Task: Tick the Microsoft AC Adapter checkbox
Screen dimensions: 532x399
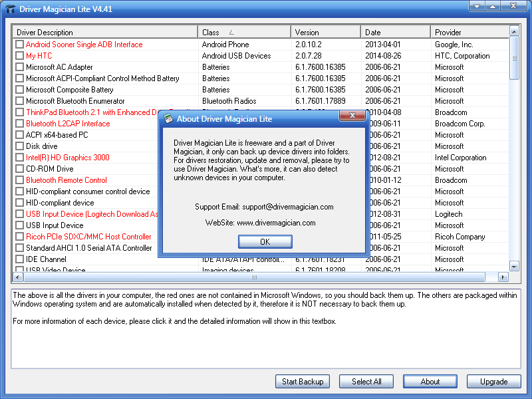Action: point(20,67)
